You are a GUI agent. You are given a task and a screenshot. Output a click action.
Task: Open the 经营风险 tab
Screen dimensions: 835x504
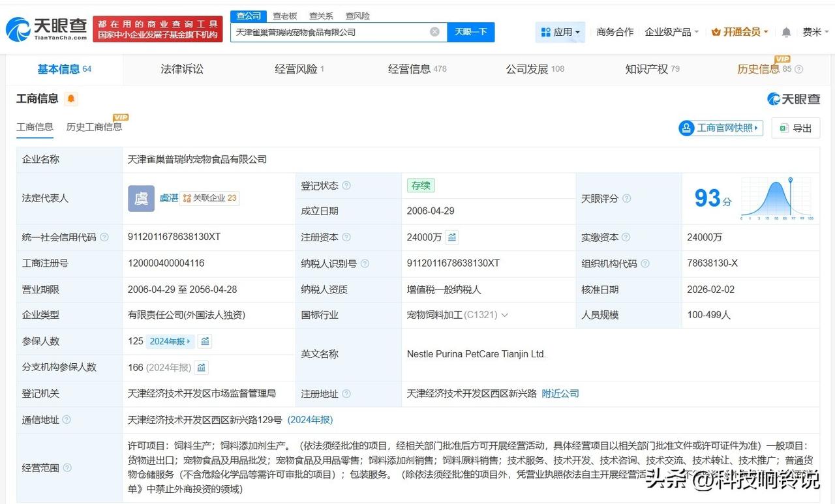(299, 69)
